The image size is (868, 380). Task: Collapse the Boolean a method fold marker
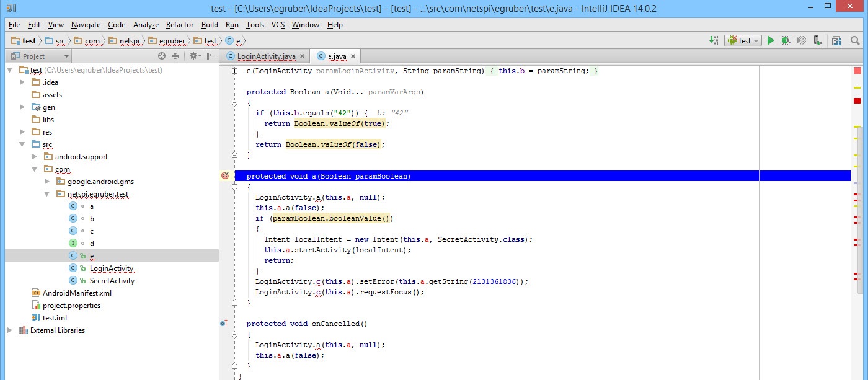pos(234,102)
